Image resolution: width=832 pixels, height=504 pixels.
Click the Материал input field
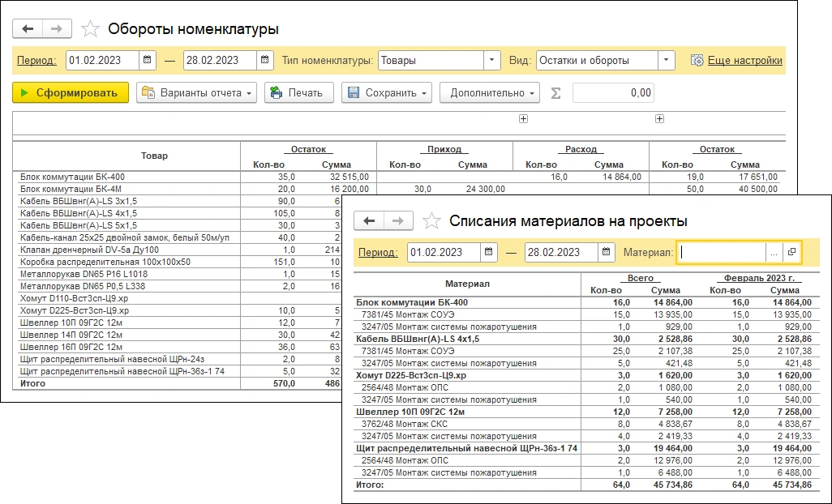[x=722, y=253]
